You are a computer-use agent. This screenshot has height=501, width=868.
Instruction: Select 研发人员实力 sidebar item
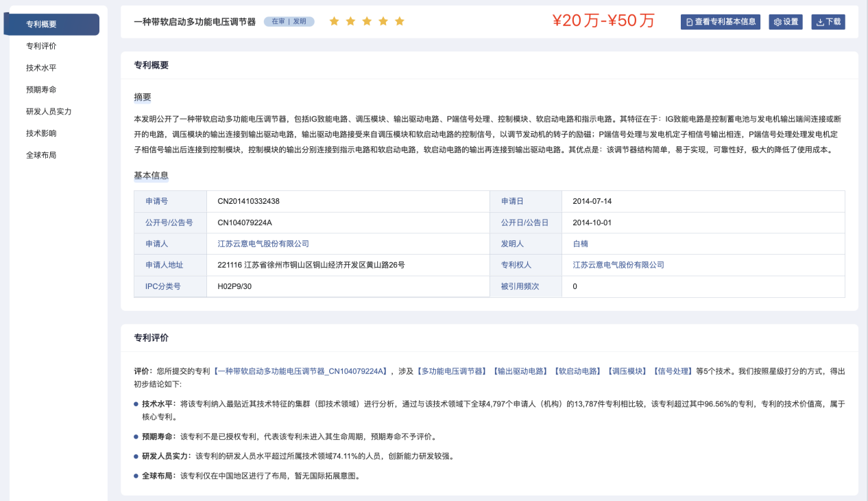(x=49, y=111)
